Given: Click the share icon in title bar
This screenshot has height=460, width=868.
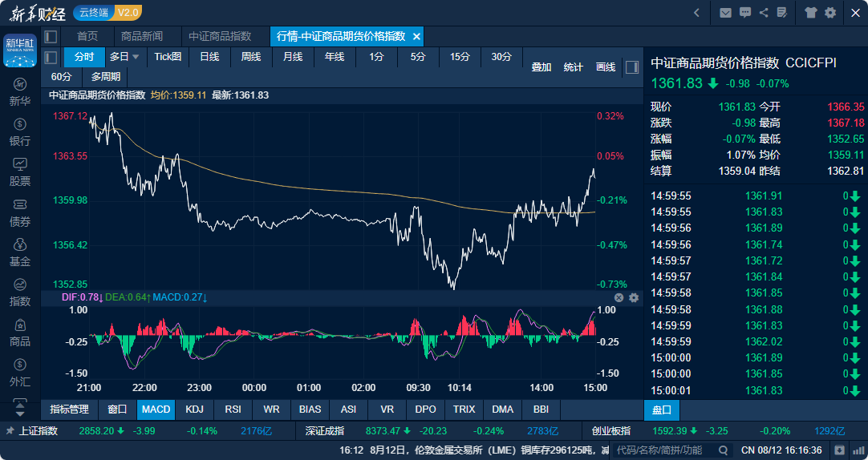Looking at the screenshot, I should pos(764,13).
